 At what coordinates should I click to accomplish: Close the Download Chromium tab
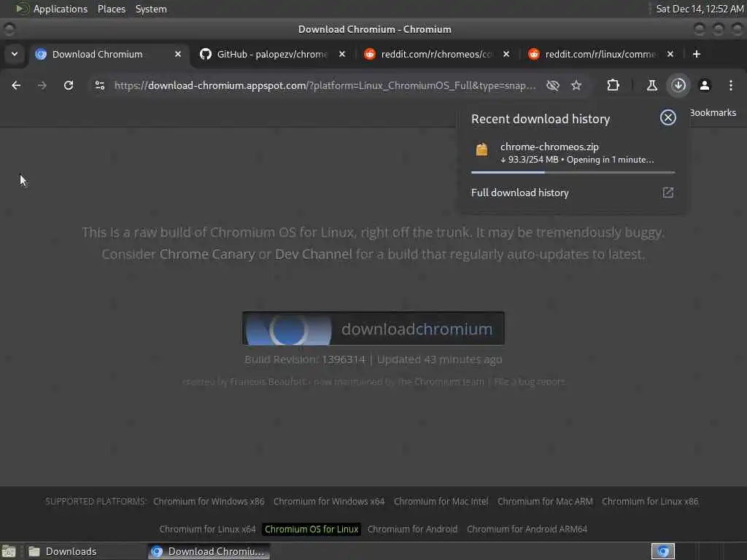coord(178,54)
